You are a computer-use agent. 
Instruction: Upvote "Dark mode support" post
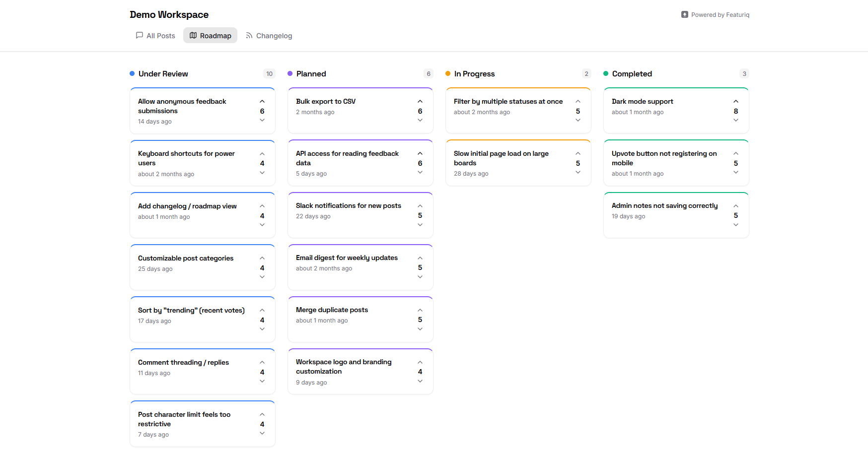tap(736, 101)
